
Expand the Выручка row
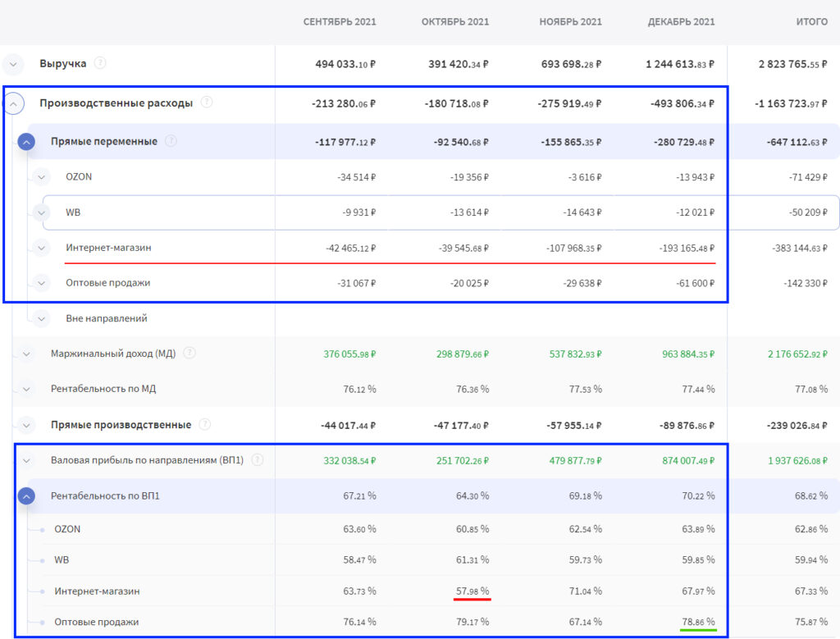tap(13, 64)
